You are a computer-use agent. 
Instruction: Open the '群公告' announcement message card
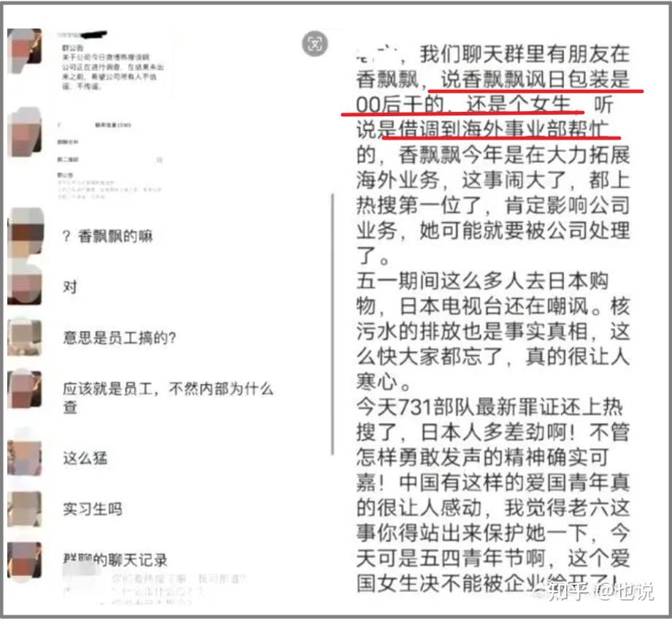pyautogui.click(x=113, y=64)
